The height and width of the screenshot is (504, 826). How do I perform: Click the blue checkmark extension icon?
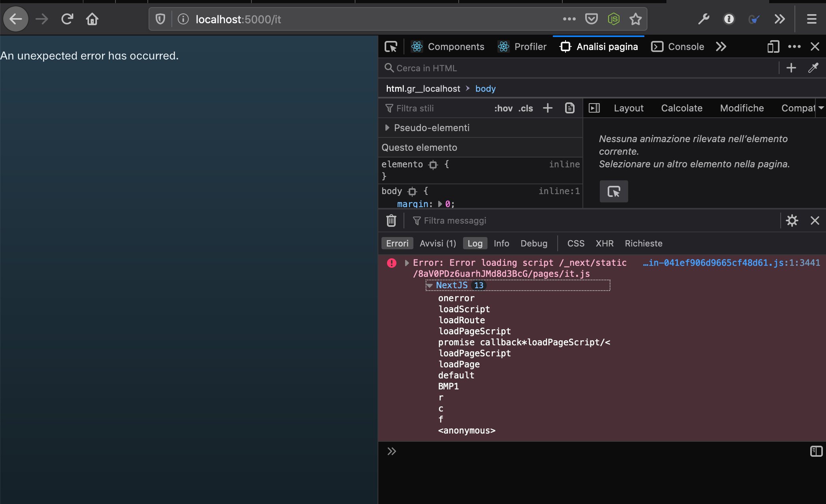click(754, 19)
